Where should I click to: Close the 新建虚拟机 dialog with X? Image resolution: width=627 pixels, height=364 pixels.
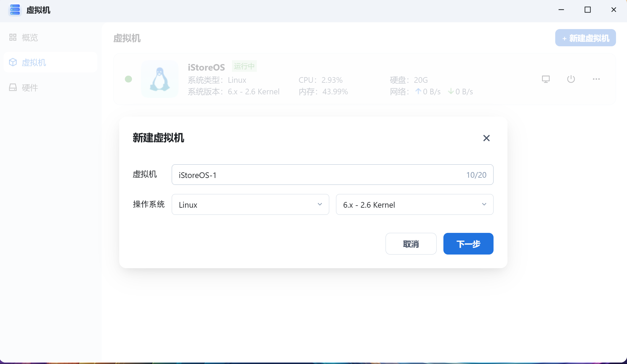pos(486,138)
